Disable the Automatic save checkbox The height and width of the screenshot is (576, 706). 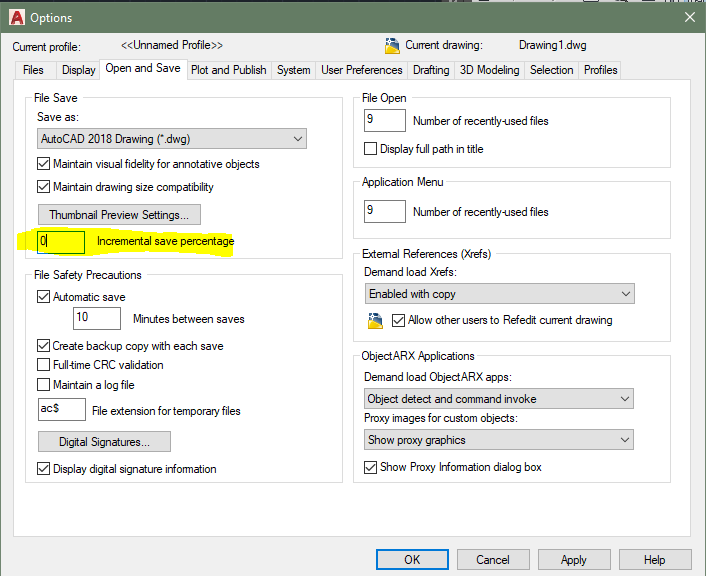44,297
